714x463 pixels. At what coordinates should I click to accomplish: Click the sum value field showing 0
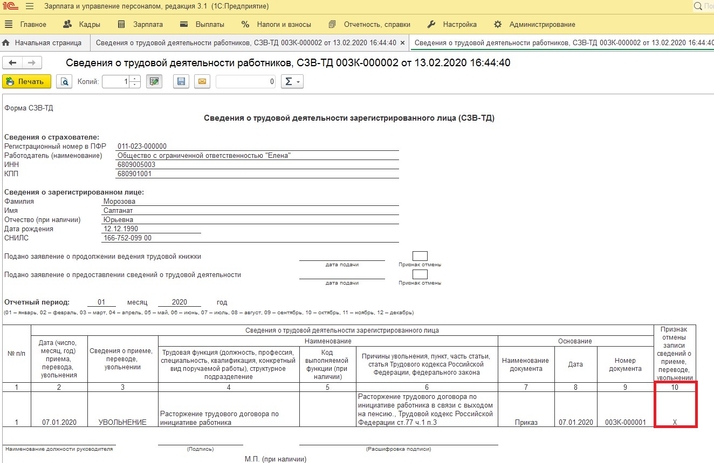click(x=246, y=82)
